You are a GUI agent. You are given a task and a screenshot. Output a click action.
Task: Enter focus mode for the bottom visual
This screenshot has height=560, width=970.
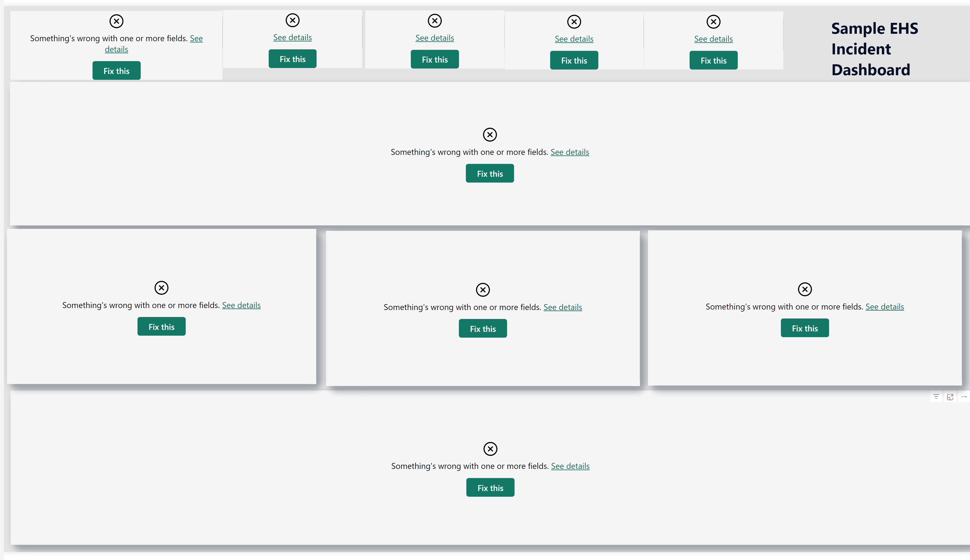(x=950, y=397)
